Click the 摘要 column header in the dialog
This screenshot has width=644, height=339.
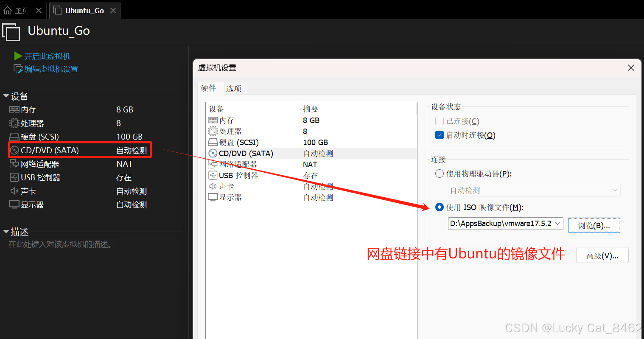pyautogui.click(x=310, y=109)
